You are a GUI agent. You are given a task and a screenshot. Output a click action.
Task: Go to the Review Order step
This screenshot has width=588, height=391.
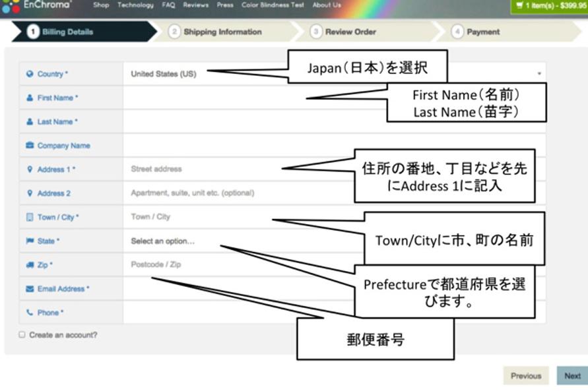(368, 32)
